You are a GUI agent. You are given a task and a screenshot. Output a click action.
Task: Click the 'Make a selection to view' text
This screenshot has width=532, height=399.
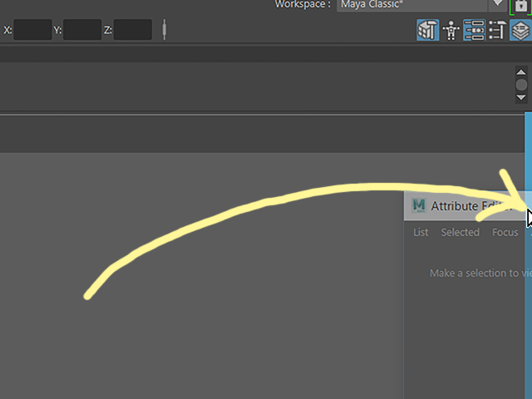click(x=479, y=273)
